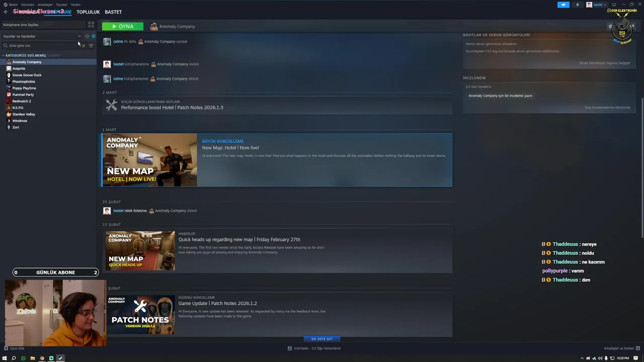Click Oyun Ekle at the bottom left
Image resolution: width=644 pixels, height=362 pixels.
14,348
